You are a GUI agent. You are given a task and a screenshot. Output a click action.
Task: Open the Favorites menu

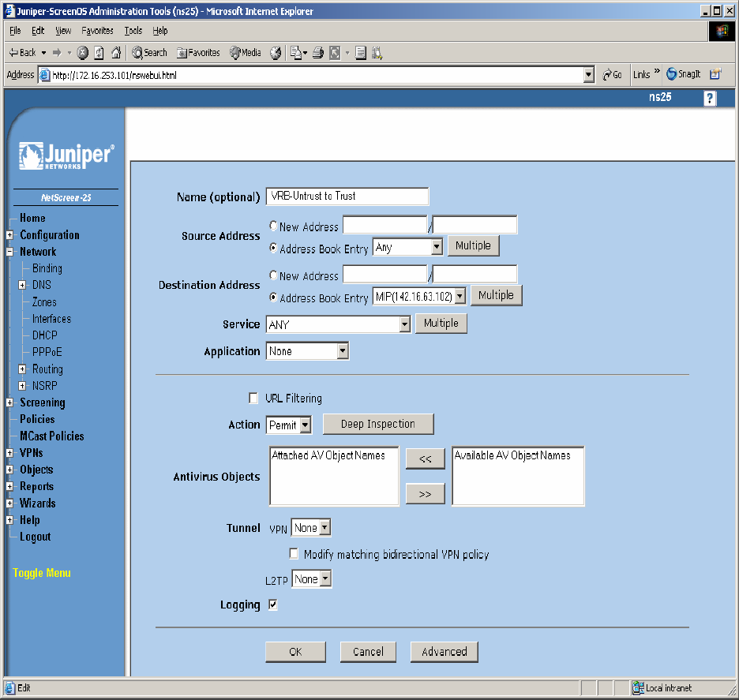(x=97, y=31)
